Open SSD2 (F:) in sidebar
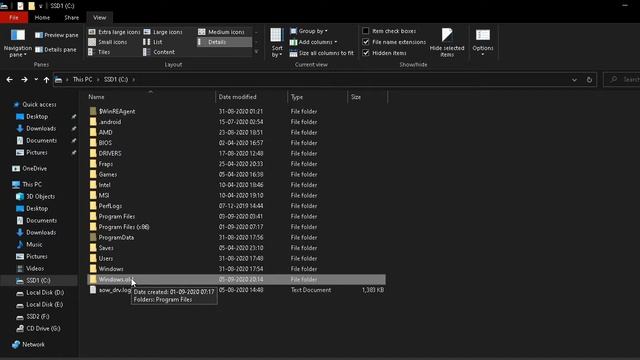This screenshot has width=640, height=360. [x=33, y=317]
